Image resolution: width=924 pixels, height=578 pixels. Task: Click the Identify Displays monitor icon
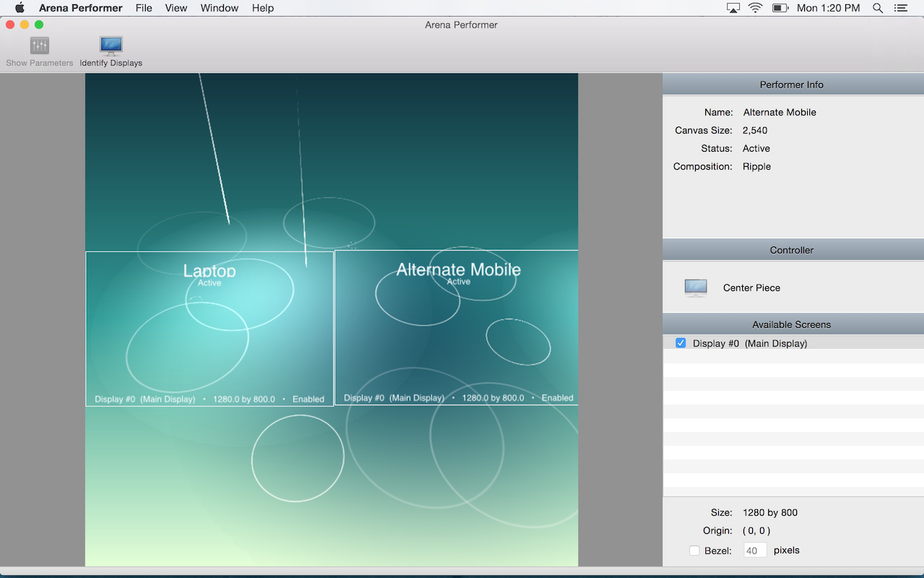[x=110, y=46]
